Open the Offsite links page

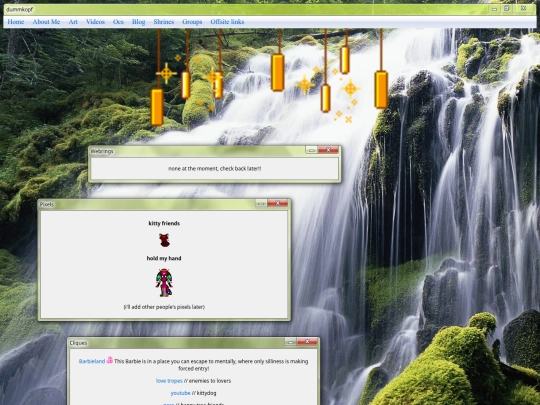[x=227, y=22]
